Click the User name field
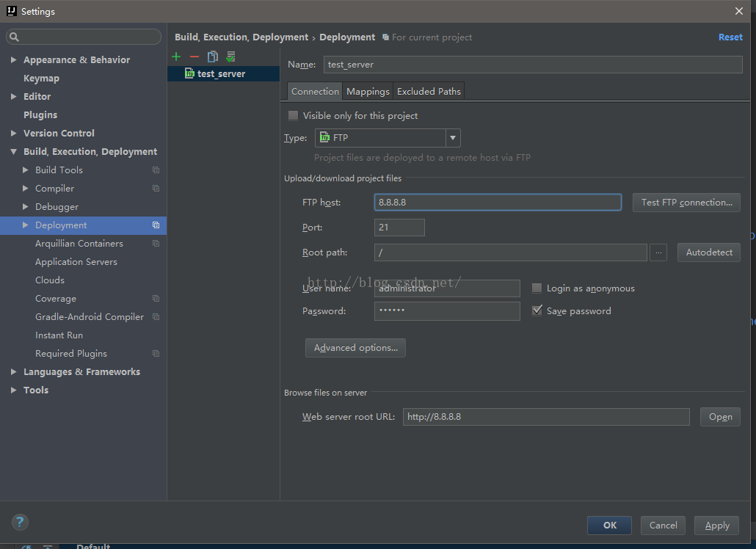 tap(447, 288)
